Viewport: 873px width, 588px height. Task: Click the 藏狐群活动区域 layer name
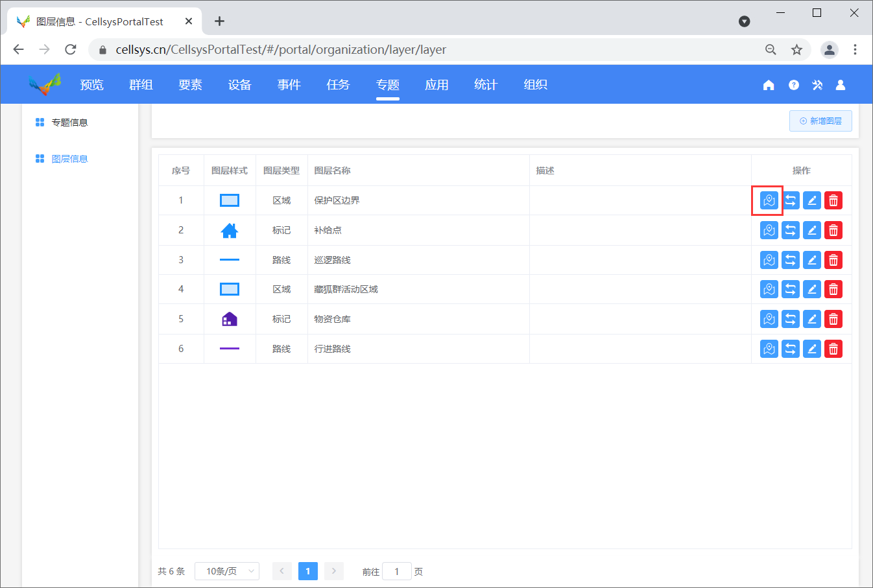[x=346, y=289]
